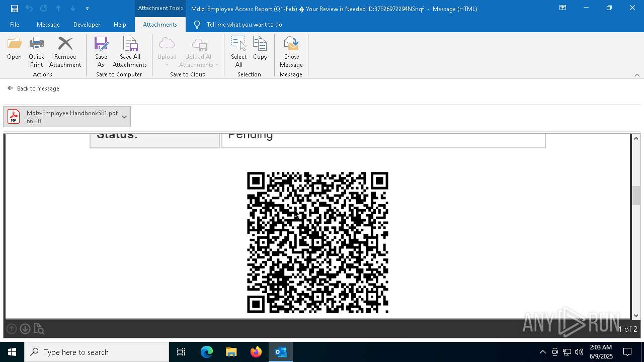Image resolution: width=644 pixels, height=362 pixels.
Task: Open Task View on the taskbar
Action: (x=181, y=352)
